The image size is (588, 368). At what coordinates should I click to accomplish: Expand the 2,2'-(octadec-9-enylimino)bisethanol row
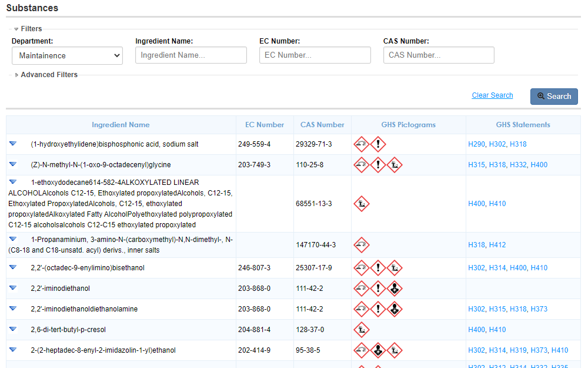(x=13, y=267)
